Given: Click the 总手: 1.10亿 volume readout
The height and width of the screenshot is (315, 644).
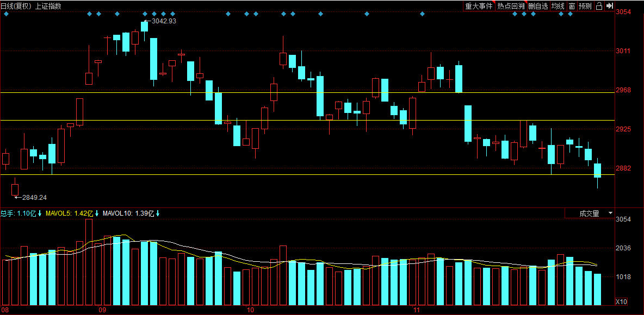Looking at the screenshot, I should point(21,213).
